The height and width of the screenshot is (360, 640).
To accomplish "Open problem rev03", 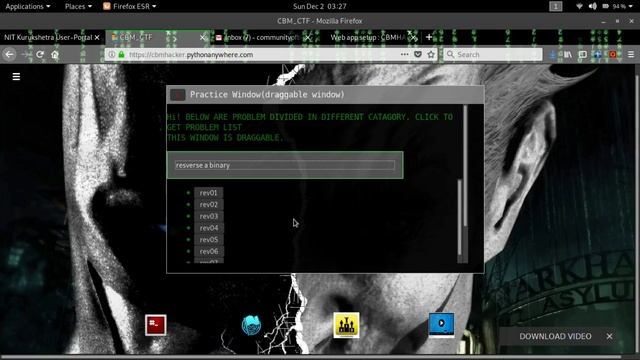I will 209,216.
